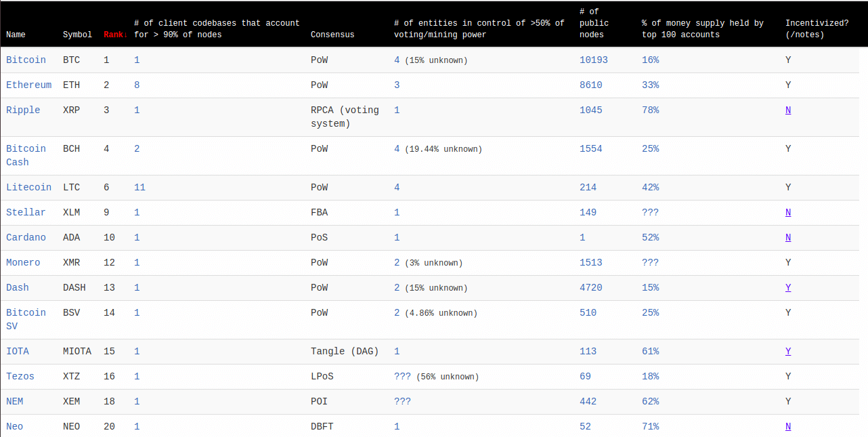Screen dimensions: 868x437
Task: Open Ethereum's public nodes count 8610
Action: tap(591, 85)
